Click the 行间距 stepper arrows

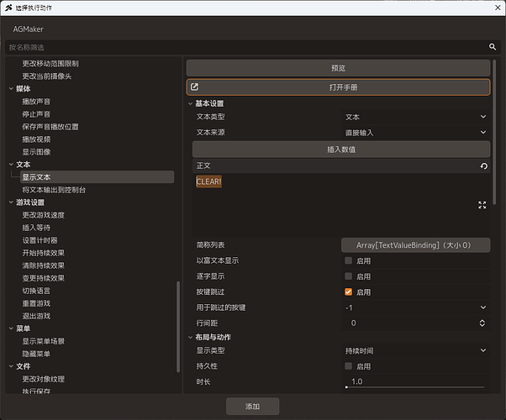tap(482, 323)
